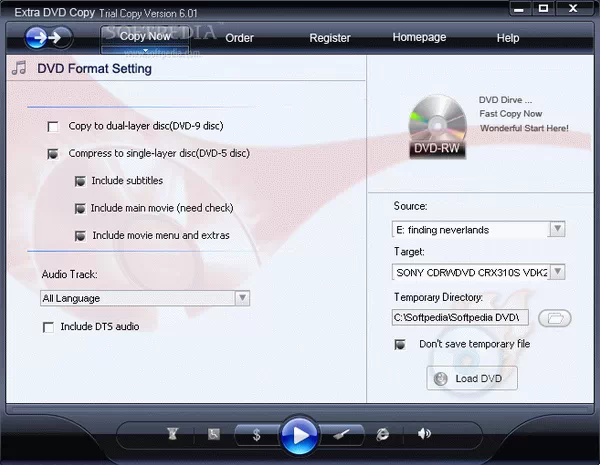Select the All Language combo box

[145, 298]
